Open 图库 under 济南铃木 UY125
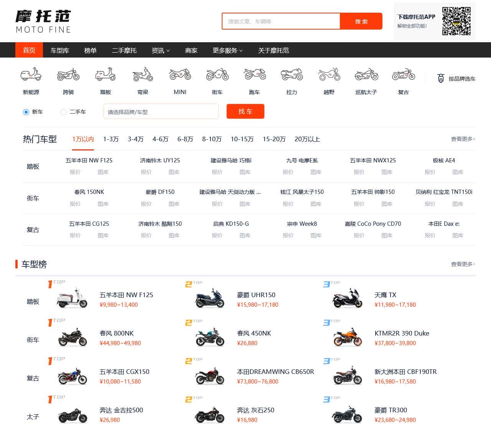This screenshot has height=448, width=491. (x=174, y=172)
